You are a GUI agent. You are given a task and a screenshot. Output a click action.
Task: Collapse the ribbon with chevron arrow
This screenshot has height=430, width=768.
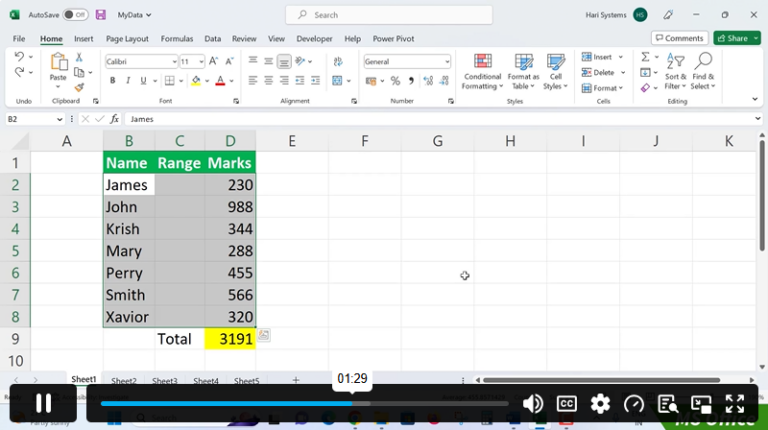(x=755, y=99)
